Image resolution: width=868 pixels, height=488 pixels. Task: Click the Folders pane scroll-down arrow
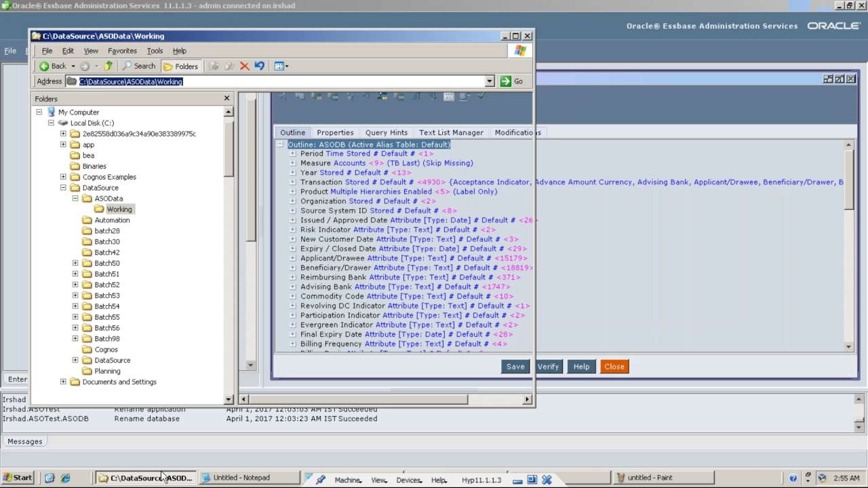point(229,400)
